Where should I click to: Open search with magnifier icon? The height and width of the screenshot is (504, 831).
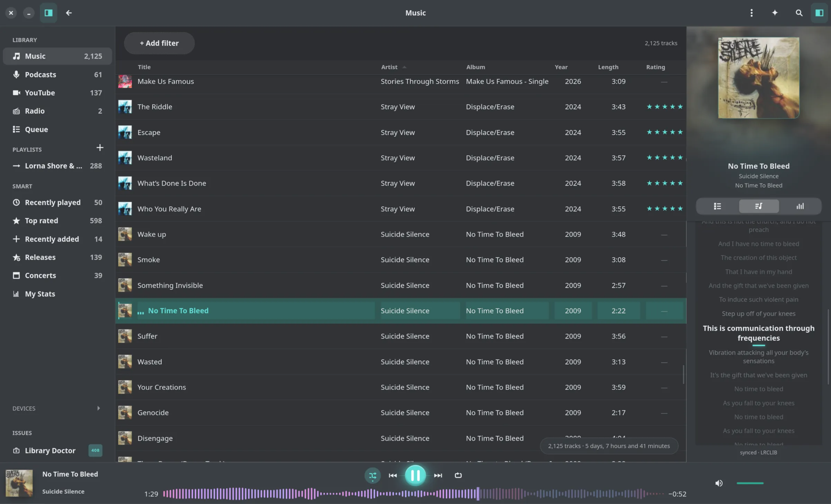(x=799, y=13)
